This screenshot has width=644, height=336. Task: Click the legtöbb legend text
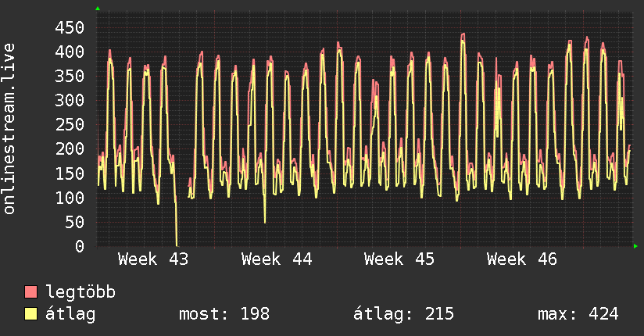80,293
